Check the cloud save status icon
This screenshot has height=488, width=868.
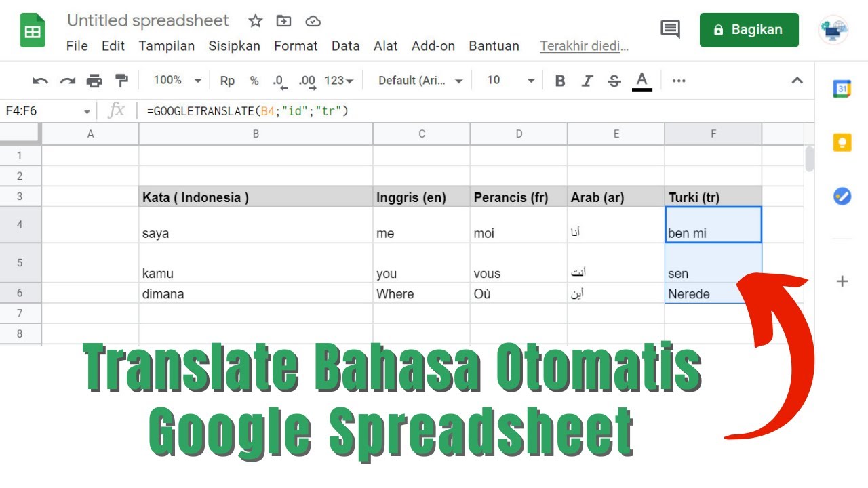point(313,21)
